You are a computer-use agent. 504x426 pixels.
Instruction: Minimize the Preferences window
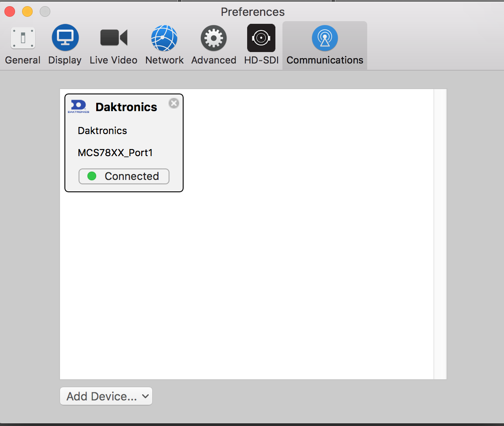pyautogui.click(x=27, y=11)
